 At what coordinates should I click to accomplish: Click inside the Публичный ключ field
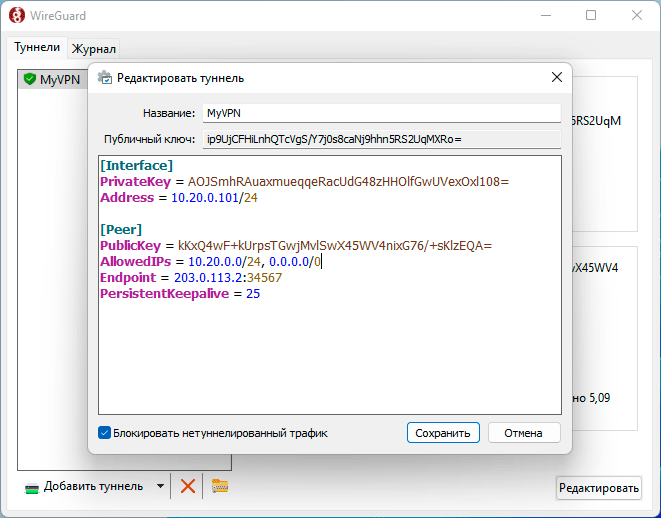(380, 139)
